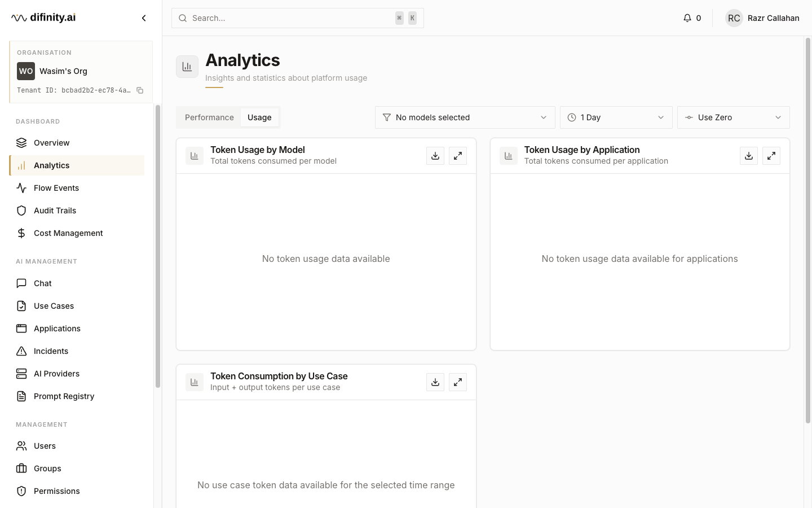Open Applications in the sidebar

(x=77, y=329)
